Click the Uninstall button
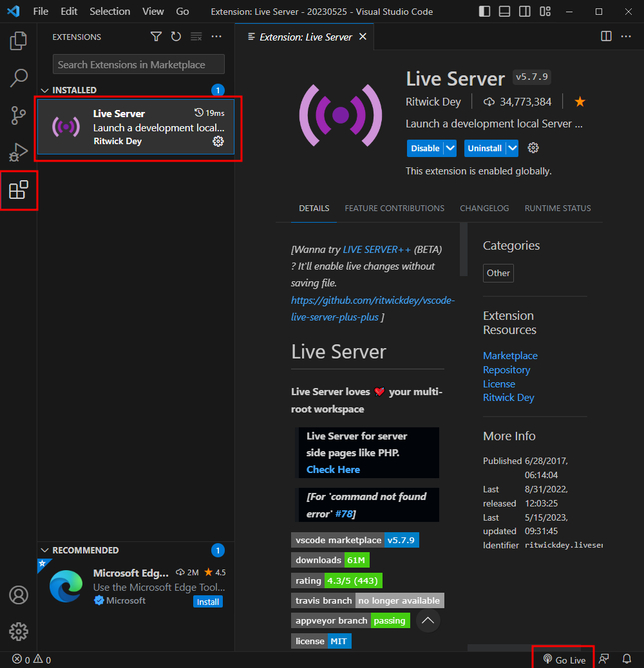Image resolution: width=644 pixels, height=668 pixels. point(484,148)
